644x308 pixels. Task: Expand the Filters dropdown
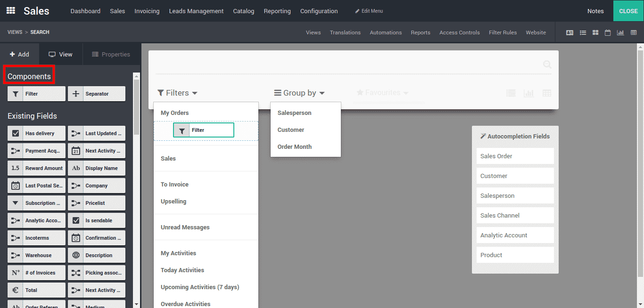click(x=177, y=93)
